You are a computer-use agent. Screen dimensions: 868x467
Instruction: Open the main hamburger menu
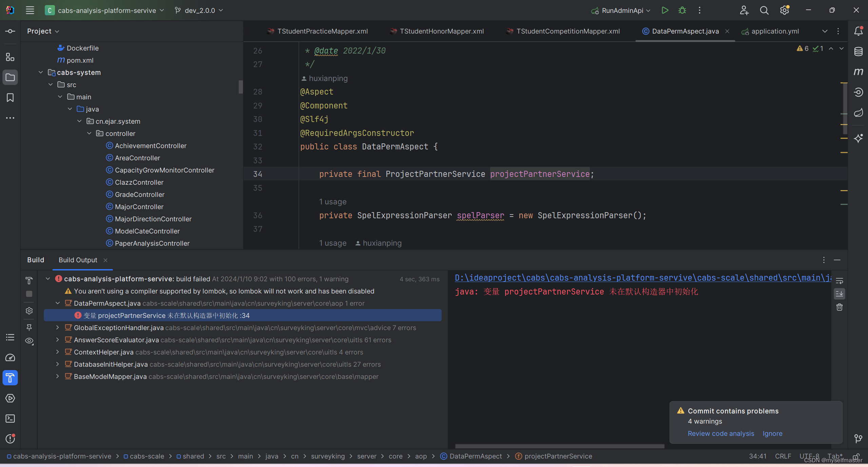tap(30, 10)
